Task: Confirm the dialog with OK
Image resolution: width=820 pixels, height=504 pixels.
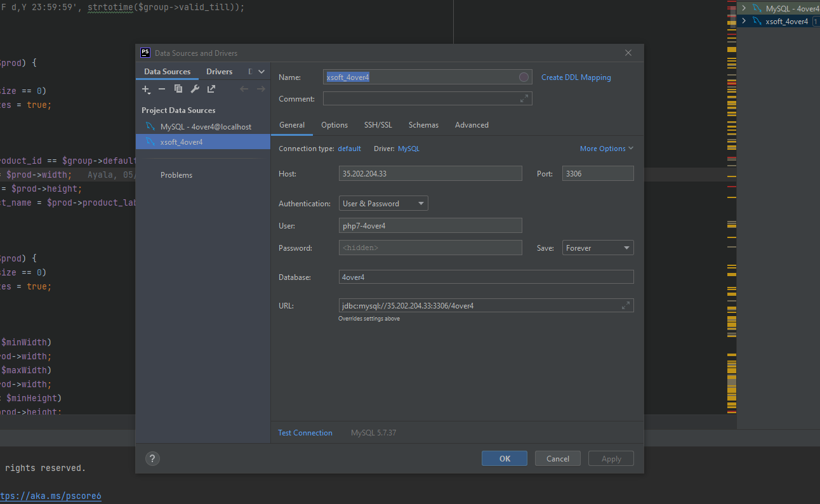Action: coord(505,458)
